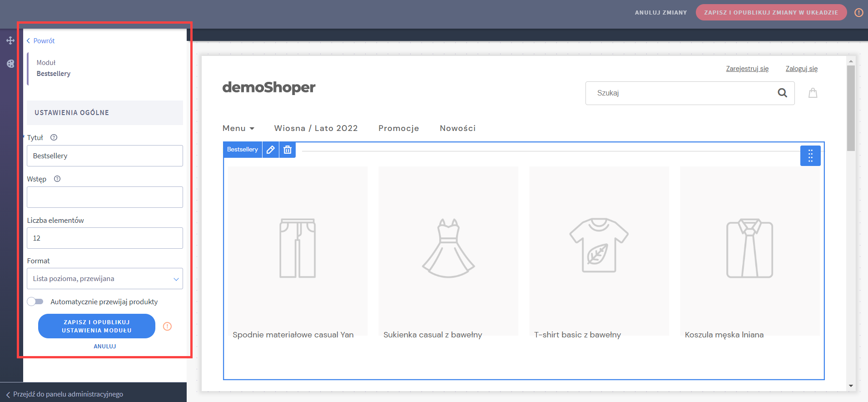Open the Format dropdown list

pos(105,279)
